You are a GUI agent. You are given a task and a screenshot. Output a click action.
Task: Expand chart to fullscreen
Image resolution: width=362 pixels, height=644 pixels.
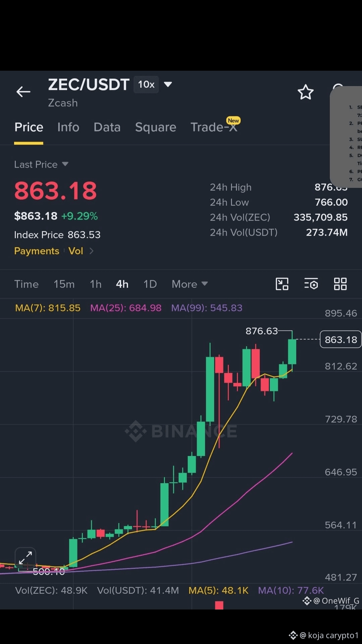25,558
